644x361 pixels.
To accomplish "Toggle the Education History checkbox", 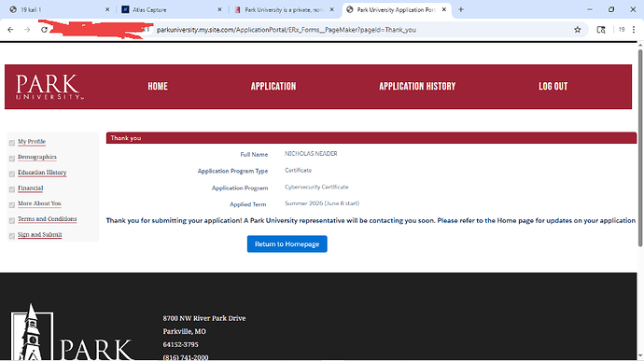I will pos(12,174).
